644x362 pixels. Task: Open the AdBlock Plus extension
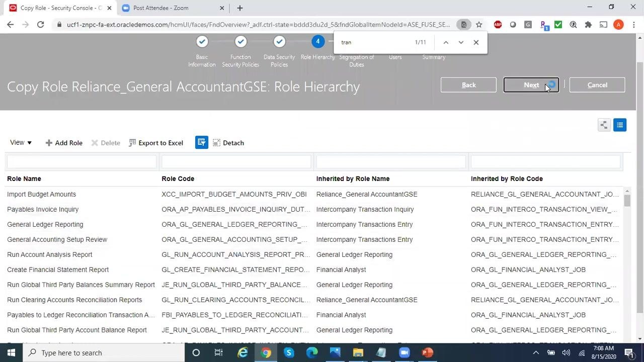[x=498, y=25]
